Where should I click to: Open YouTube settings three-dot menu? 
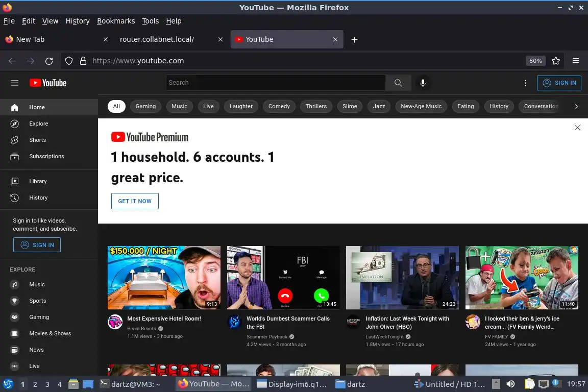point(525,83)
